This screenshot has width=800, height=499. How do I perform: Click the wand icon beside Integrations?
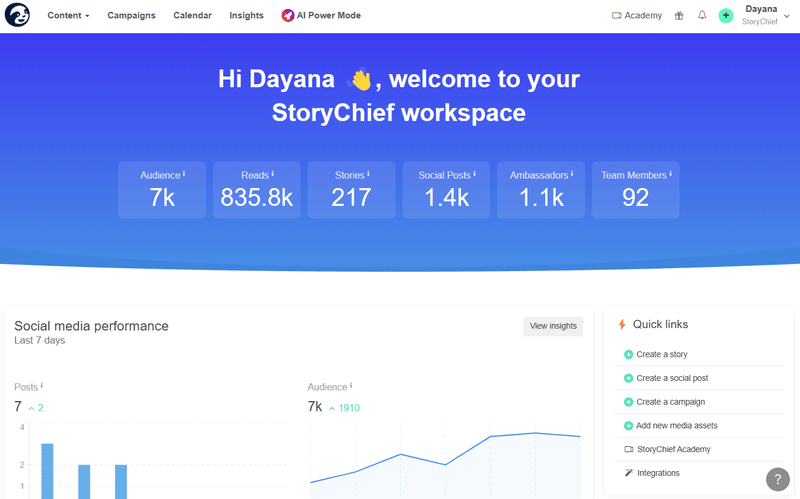[629, 472]
